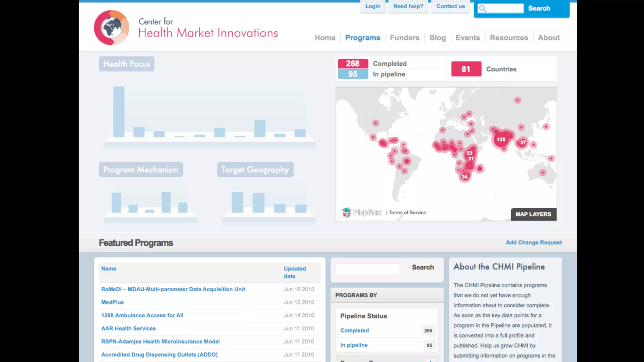Image resolution: width=644 pixels, height=362 pixels.
Task: Click the tallest bar in Health Focus chart
Action: pos(119,112)
